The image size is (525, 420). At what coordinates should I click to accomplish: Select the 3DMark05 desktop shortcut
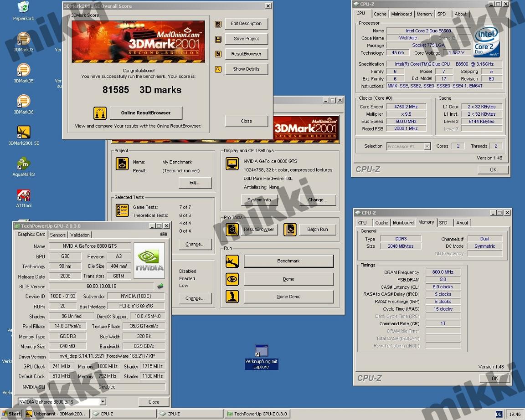(23, 73)
